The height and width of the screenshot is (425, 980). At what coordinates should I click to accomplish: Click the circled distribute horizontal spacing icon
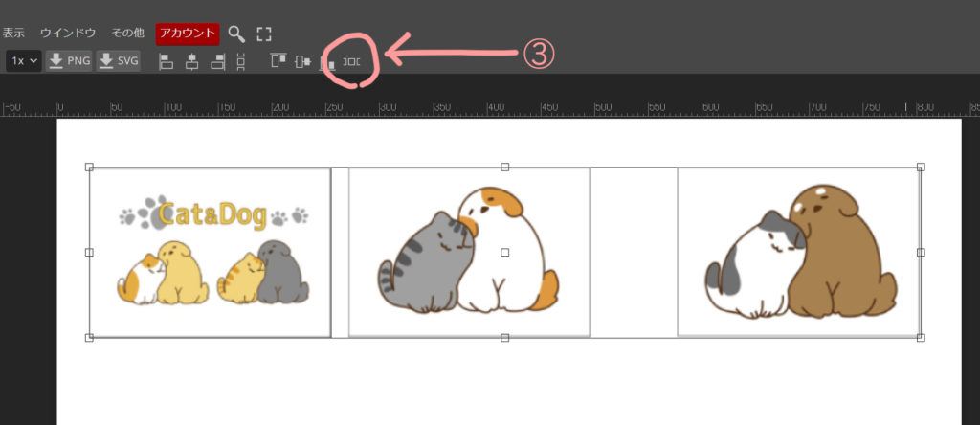[353, 62]
